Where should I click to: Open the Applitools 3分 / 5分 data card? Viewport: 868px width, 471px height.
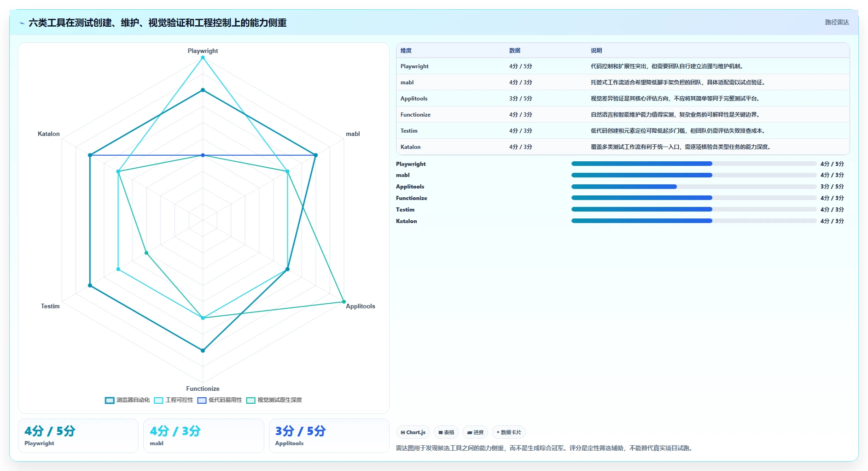tap(329, 436)
